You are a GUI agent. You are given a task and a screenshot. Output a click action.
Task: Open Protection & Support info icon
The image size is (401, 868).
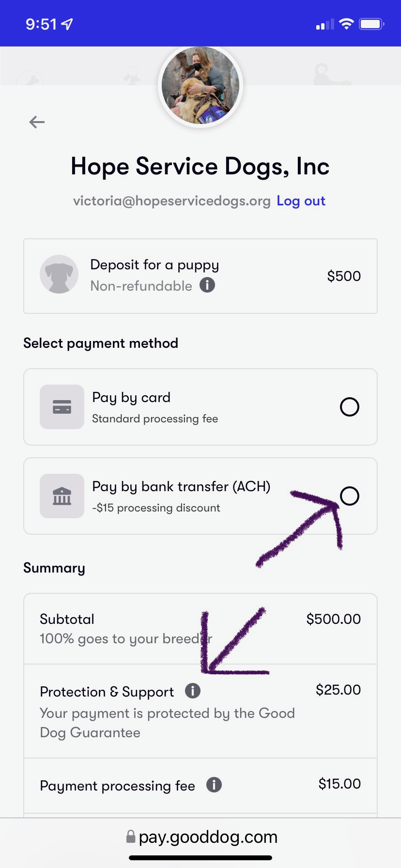[193, 691]
